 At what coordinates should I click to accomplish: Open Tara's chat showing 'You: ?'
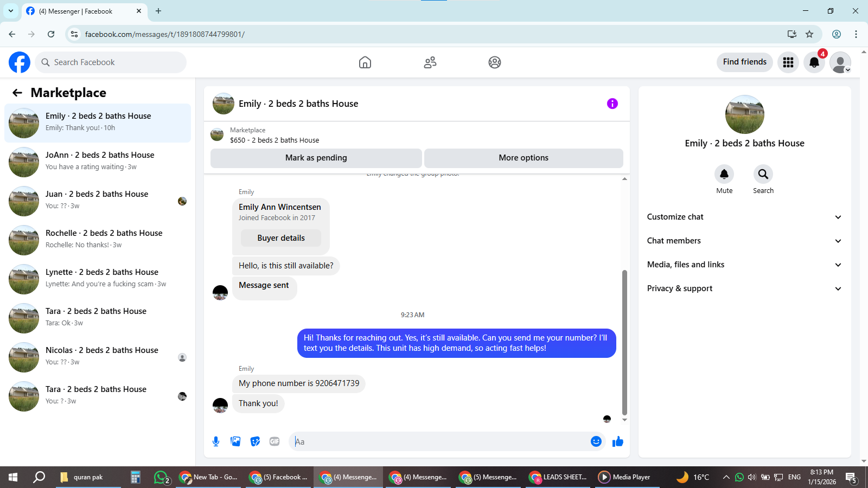click(x=98, y=396)
